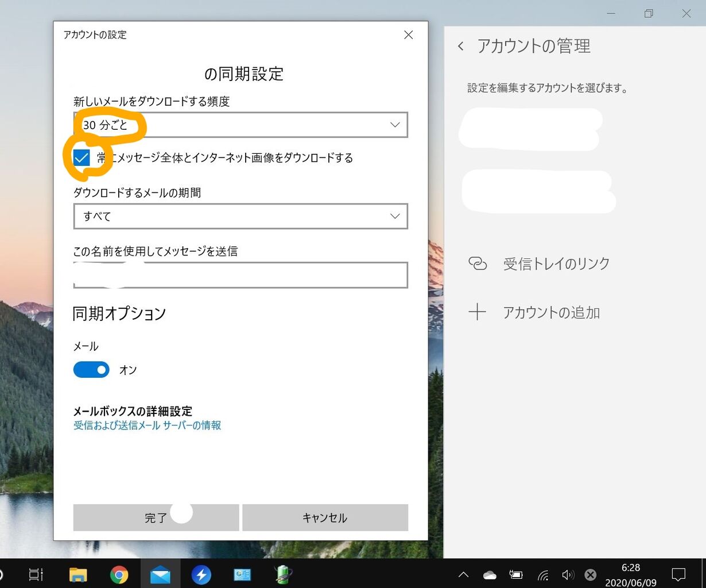Image resolution: width=706 pixels, height=588 pixels.
Task: Expand the hidden icons chevron in the taskbar
Action: tap(463, 574)
